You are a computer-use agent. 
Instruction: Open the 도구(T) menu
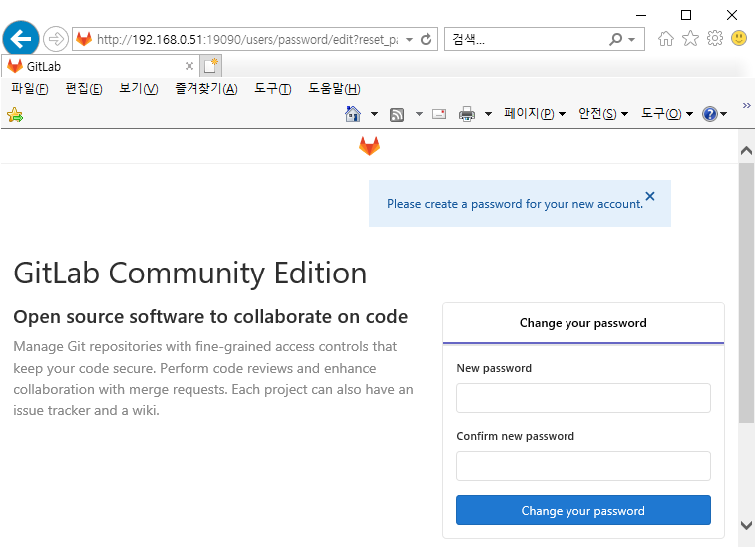[273, 89]
